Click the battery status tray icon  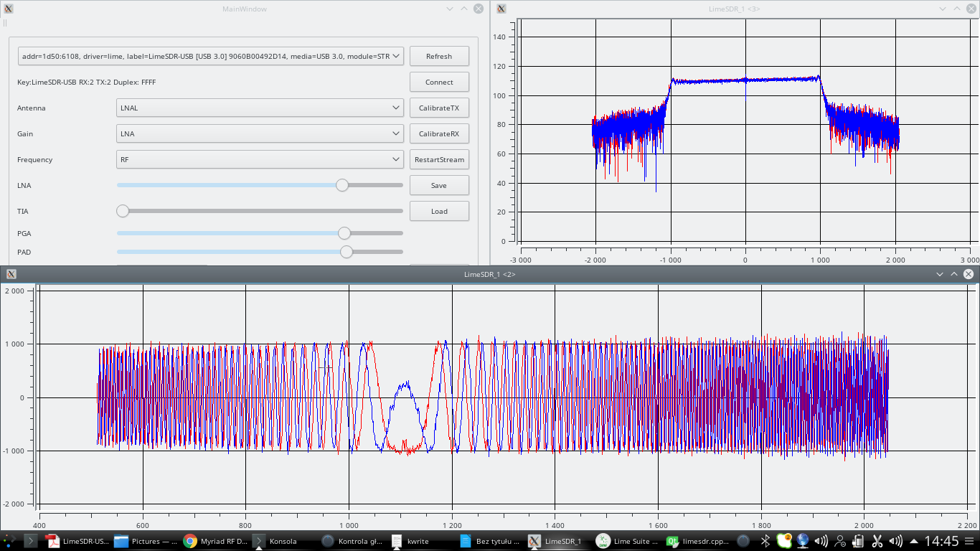click(x=859, y=541)
